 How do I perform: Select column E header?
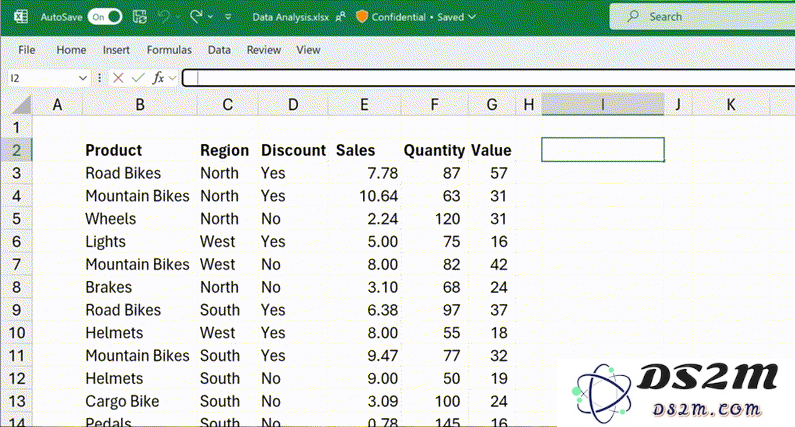tap(364, 104)
